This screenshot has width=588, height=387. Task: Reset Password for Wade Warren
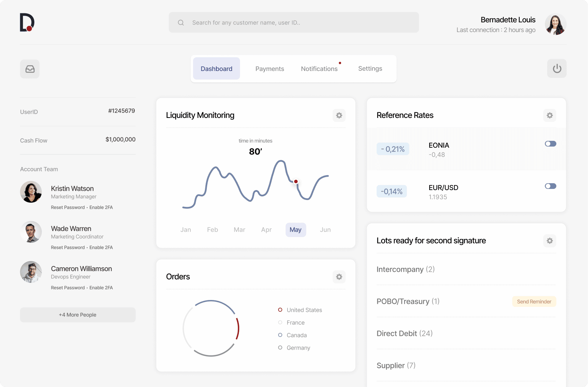pyautogui.click(x=68, y=248)
